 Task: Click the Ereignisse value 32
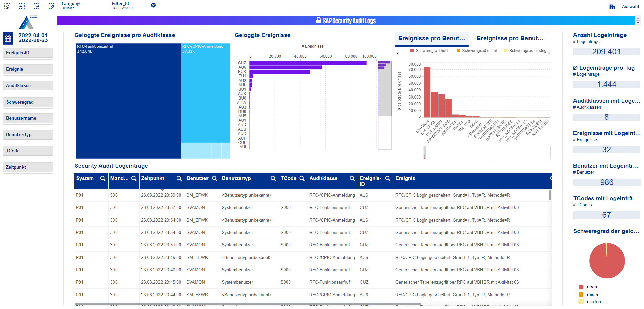tap(606, 150)
